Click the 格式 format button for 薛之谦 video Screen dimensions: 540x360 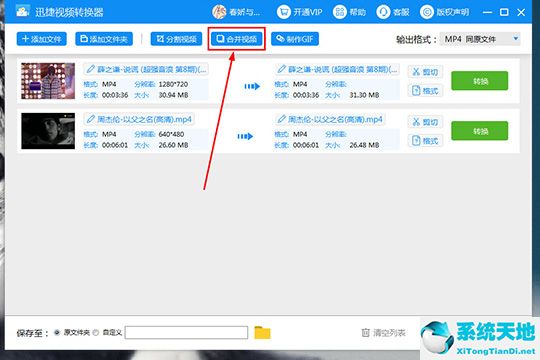[x=425, y=91]
